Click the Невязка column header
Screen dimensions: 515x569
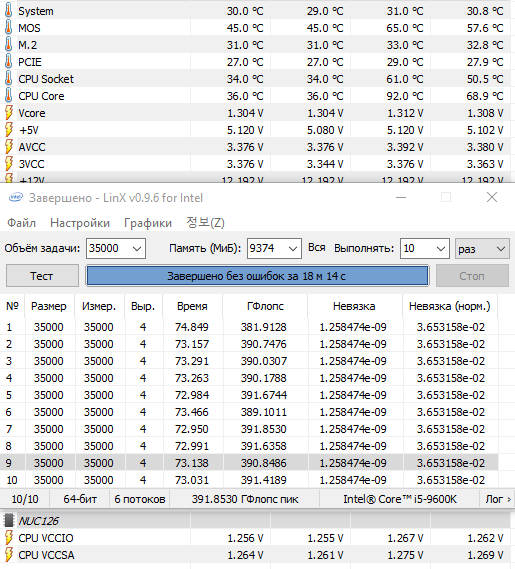coord(354,306)
